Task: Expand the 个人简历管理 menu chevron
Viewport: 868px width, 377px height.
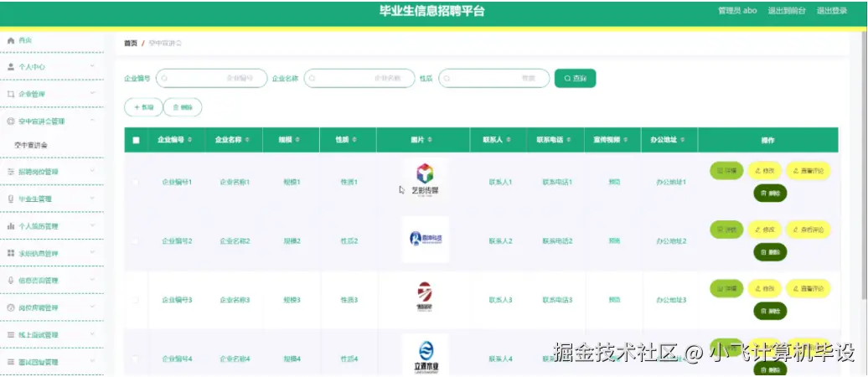Action: pos(92,225)
